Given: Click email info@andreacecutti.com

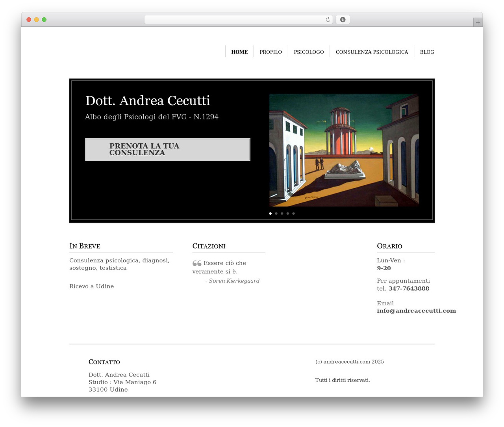Looking at the screenshot, I should click(416, 311).
